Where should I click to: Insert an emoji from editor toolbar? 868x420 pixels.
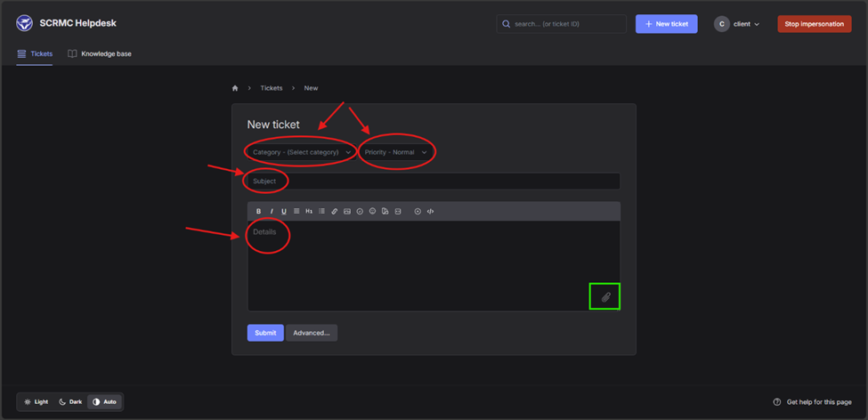(x=372, y=212)
